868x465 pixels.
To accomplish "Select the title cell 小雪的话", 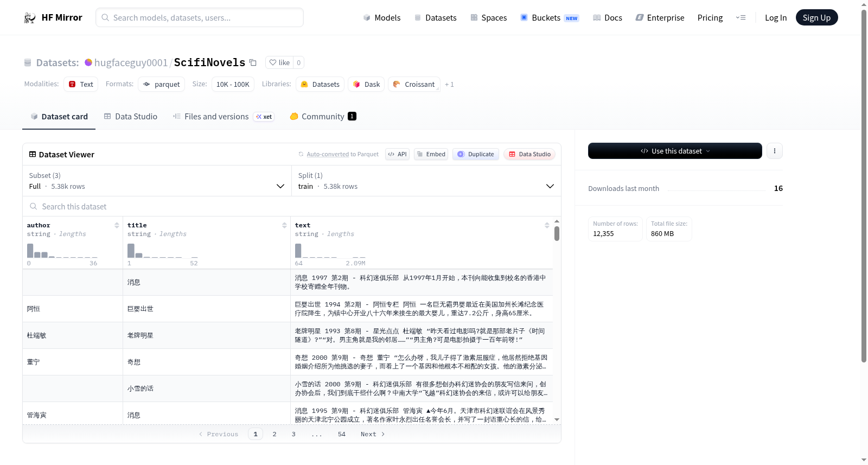I will click(207, 388).
